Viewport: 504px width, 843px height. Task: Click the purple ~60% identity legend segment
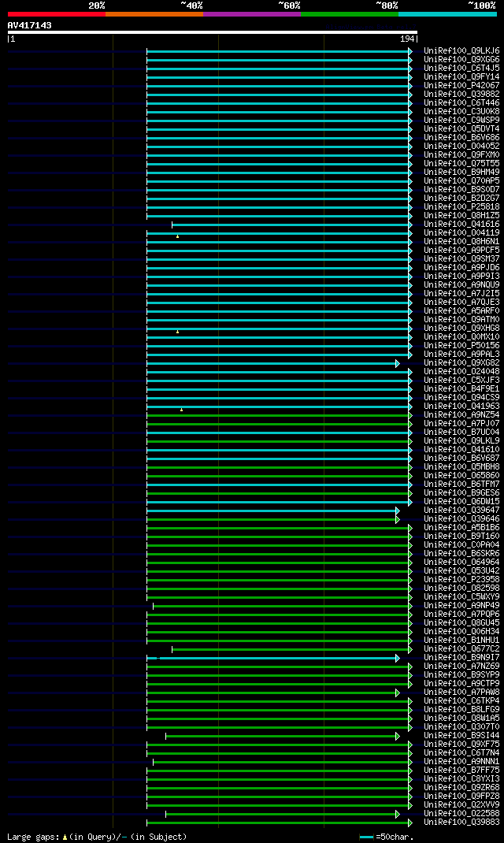coord(252,14)
